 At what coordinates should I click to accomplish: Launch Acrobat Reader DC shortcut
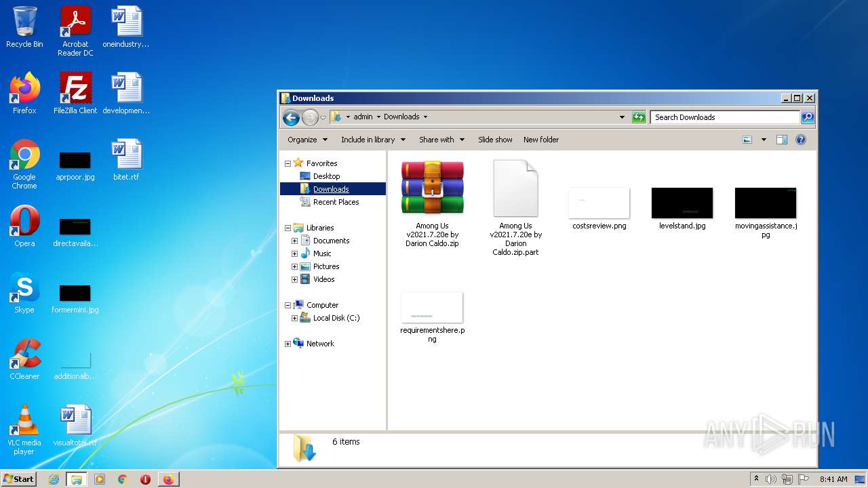(x=75, y=30)
